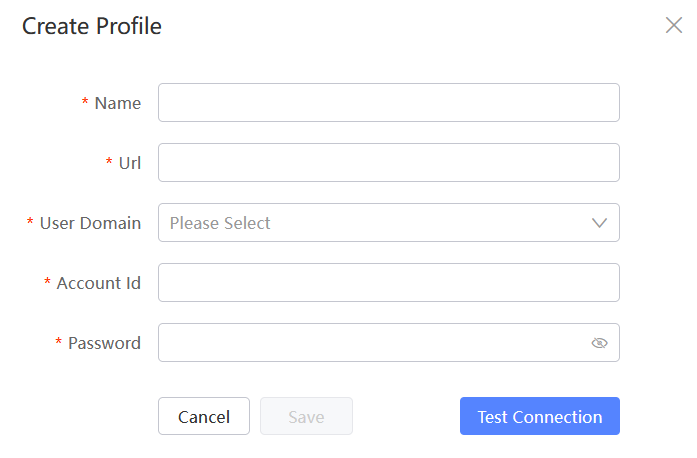Screen dimensions: 697x458
Task: Select the Account Id input field
Action: coord(389,283)
